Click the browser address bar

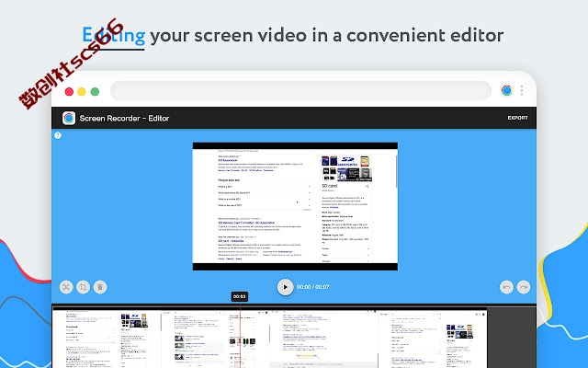[300, 90]
